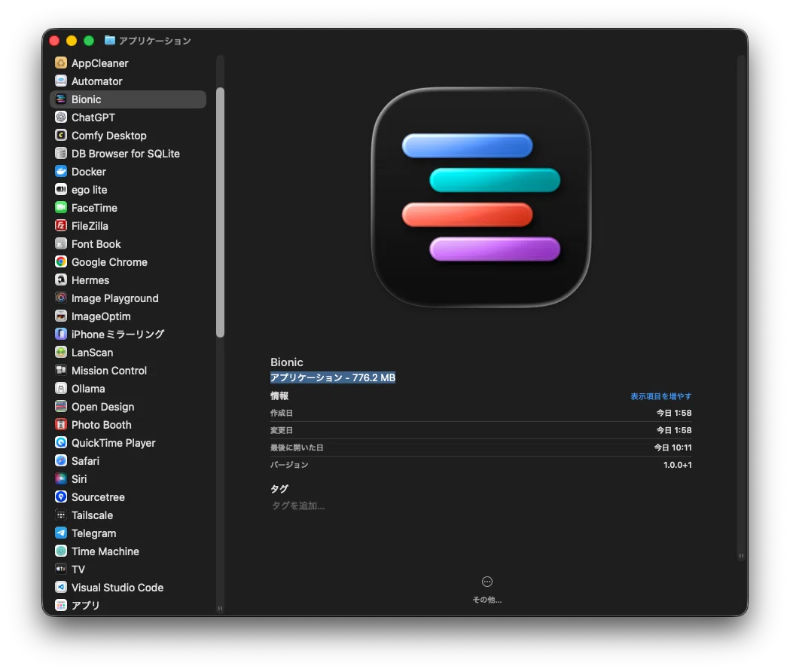Click the アプリケーション folder icon in title bar
Viewport: 790px width, 672px height.
pos(110,41)
